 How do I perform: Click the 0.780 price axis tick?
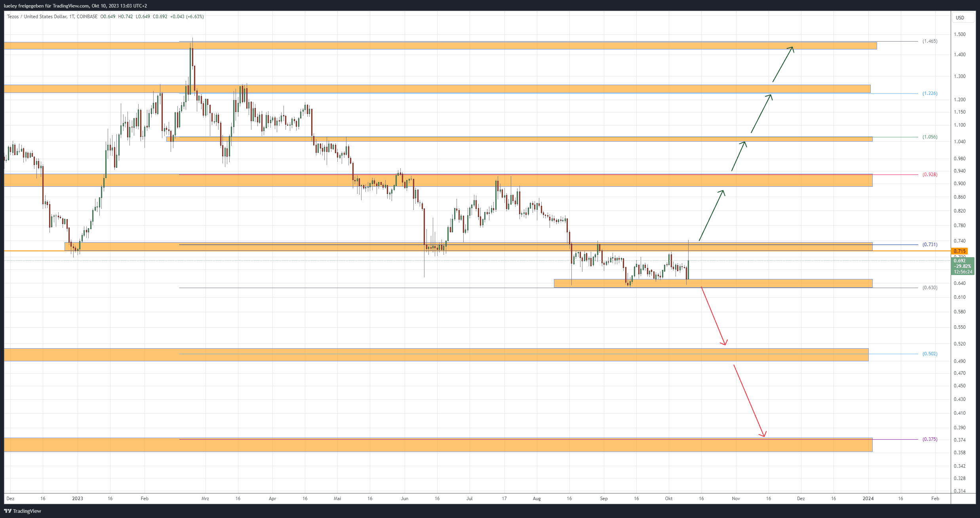(959, 226)
